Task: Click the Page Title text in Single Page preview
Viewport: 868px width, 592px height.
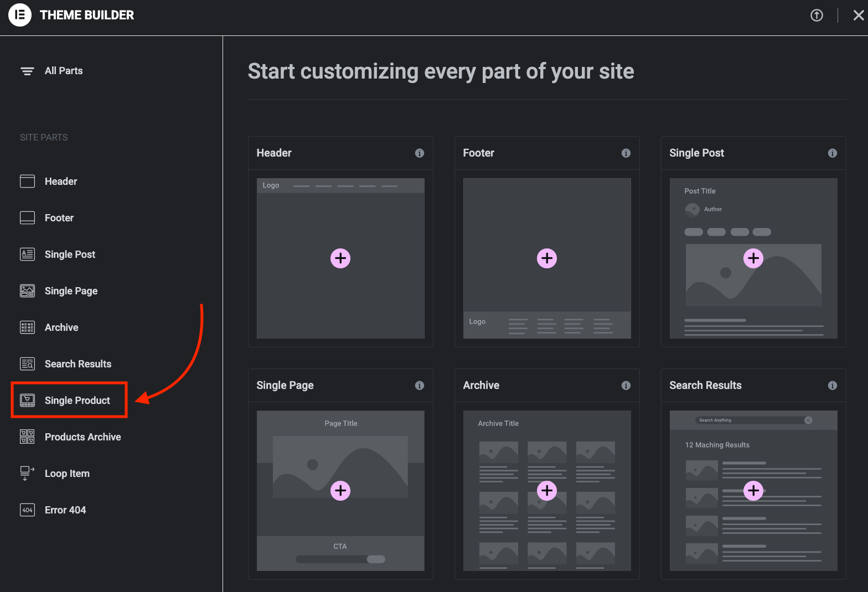Action: 341,423
